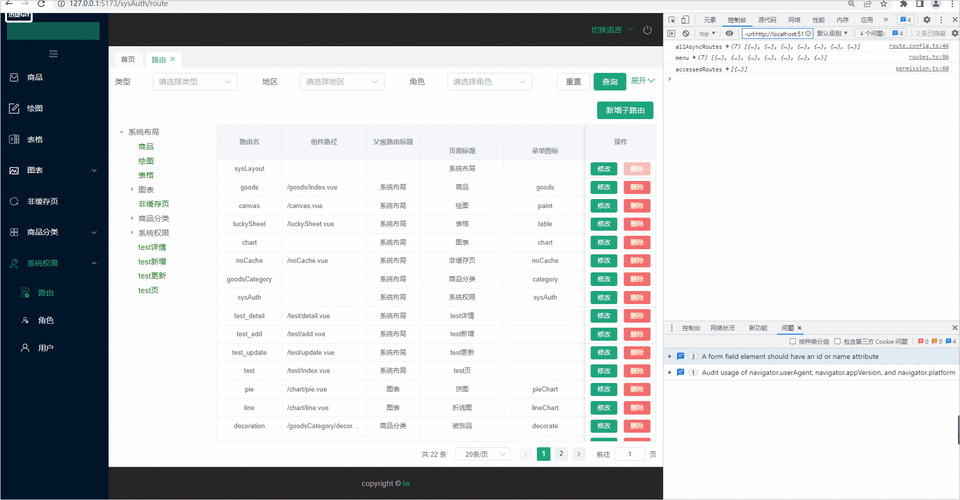Click the clear console icon
The image size is (960, 500).
coord(686,34)
